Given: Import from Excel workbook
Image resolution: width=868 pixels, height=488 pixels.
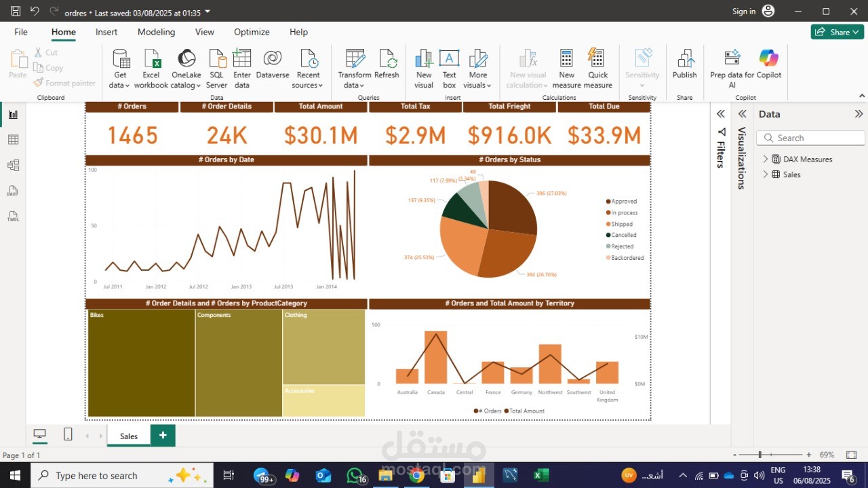Looking at the screenshot, I should click(151, 69).
